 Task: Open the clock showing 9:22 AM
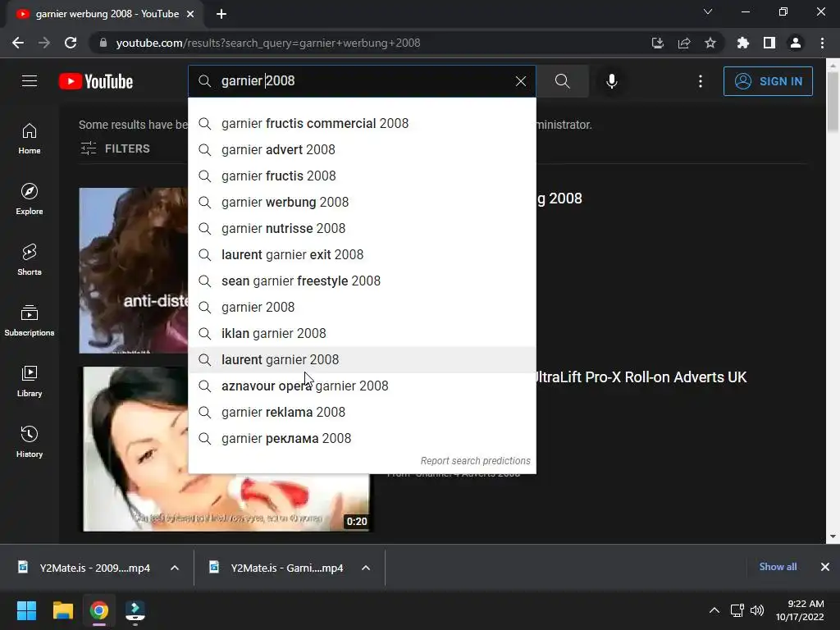[800, 610]
